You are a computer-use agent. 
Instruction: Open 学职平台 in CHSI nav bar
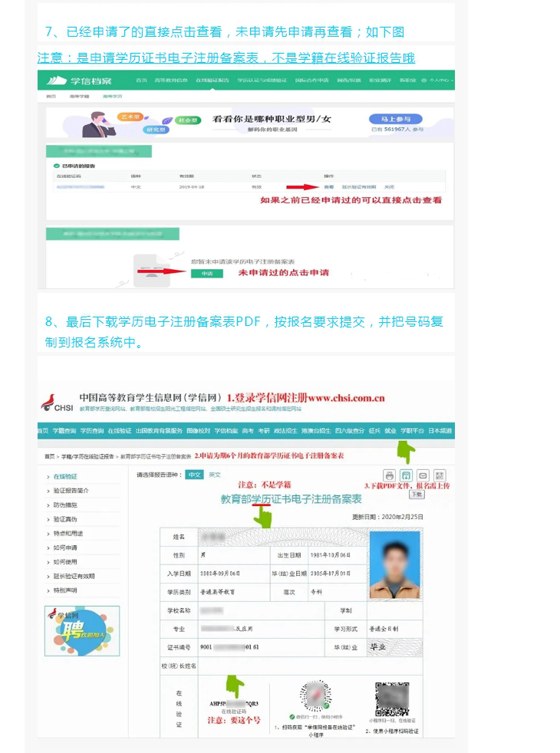(413, 431)
